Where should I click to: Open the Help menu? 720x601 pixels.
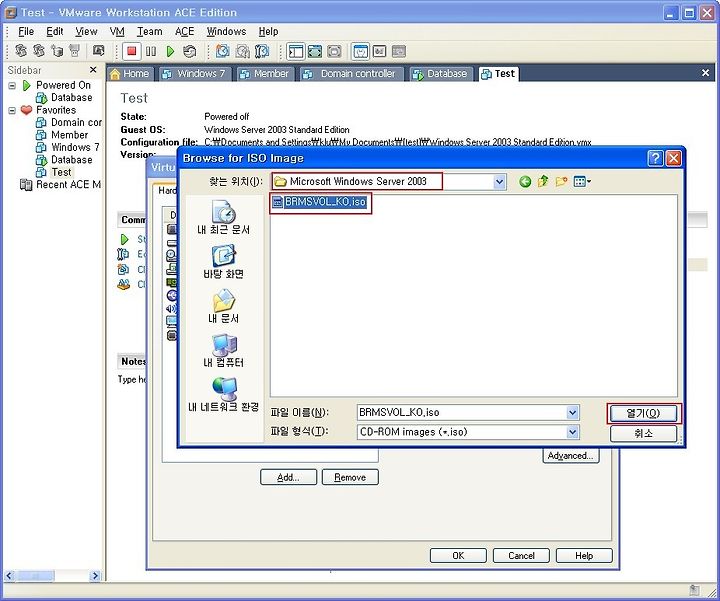[268, 32]
